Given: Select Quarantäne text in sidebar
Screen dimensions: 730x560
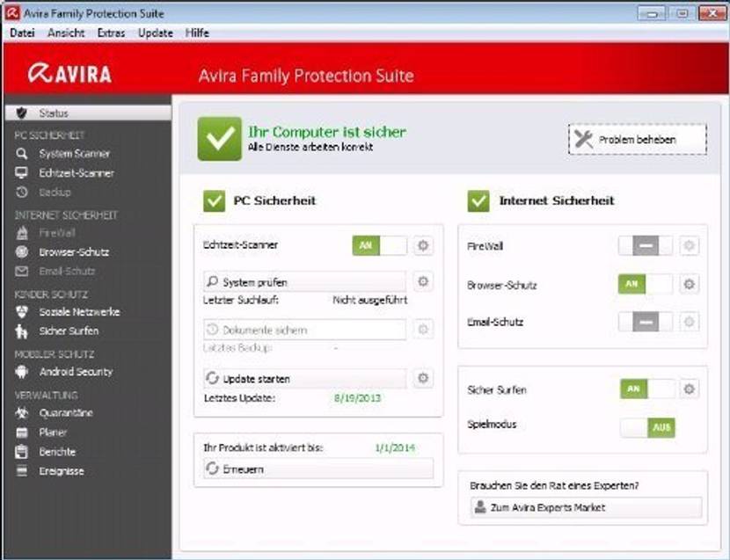Looking at the screenshot, I should (66, 413).
